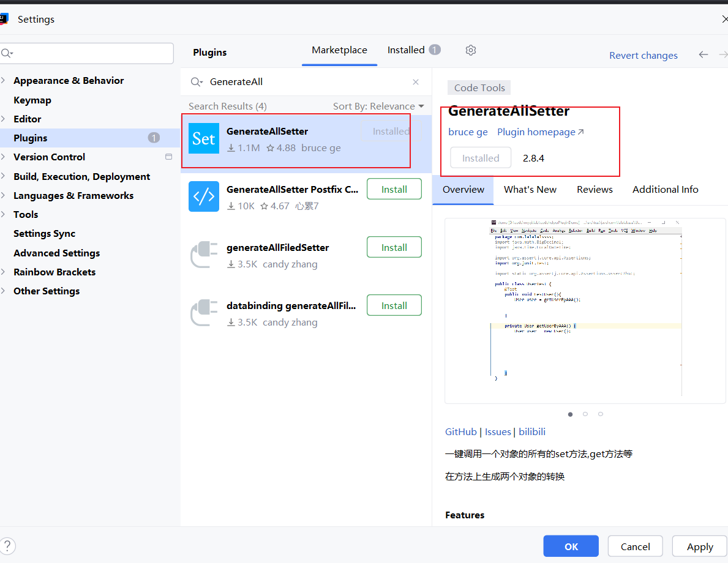The height and width of the screenshot is (563, 728).
Task: Click the plugin search field with GenerateAll
Action: (x=306, y=82)
